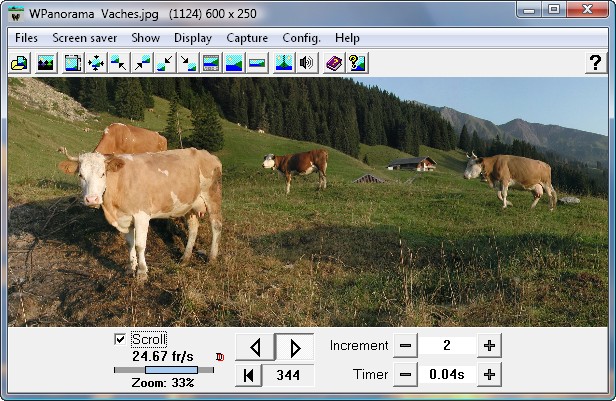Image resolution: width=616 pixels, height=401 pixels.
Task: Click the landscape image icon beside open folder
Action: tap(45, 63)
